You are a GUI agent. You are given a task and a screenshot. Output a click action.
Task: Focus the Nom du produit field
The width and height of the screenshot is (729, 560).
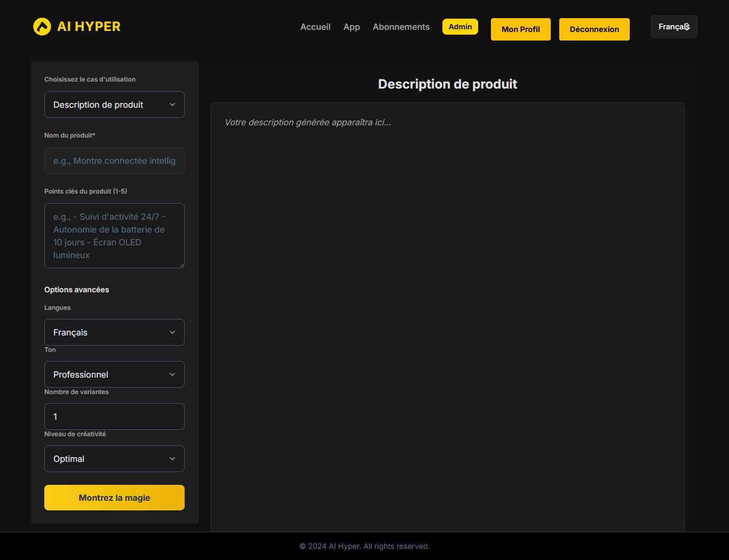point(114,161)
